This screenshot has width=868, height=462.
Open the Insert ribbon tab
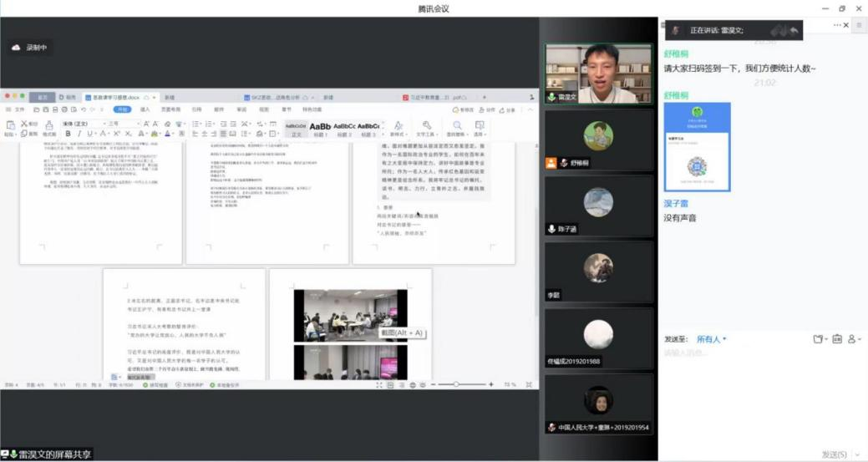coord(145,109)
